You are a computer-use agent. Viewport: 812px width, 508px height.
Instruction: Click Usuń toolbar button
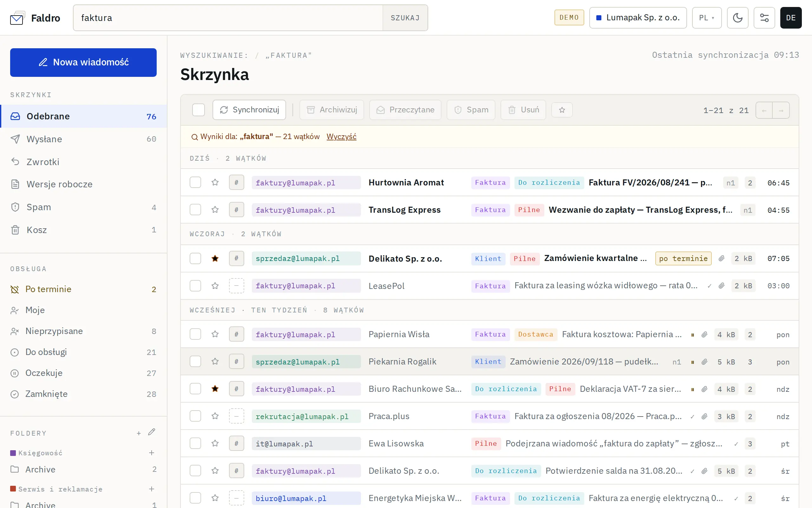pos(523,110)
